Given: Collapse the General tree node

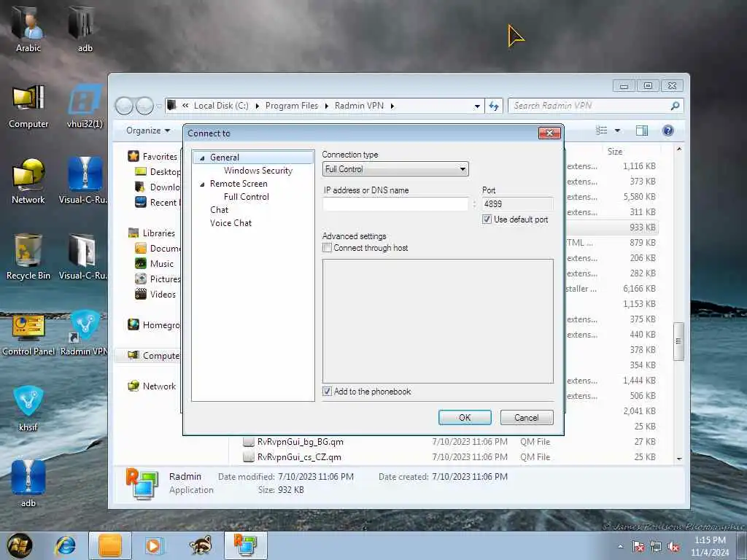Looking at the screenshot, I should [x=202, y=157].
